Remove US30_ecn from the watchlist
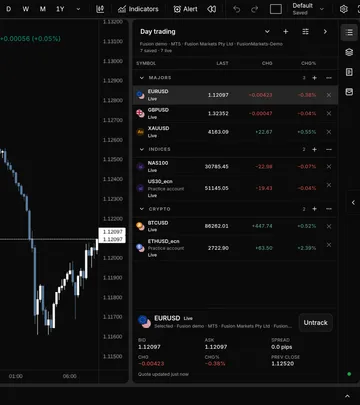 (329, 185)
